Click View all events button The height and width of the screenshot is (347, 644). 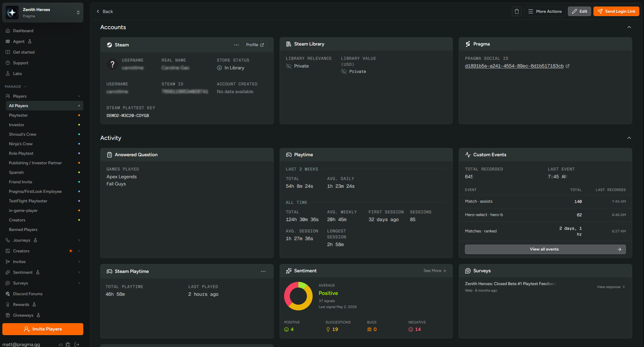coord(545,249)
